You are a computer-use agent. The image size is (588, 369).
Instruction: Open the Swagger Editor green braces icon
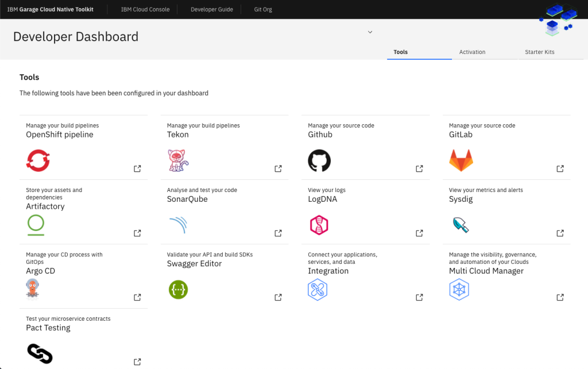(178, 289)
